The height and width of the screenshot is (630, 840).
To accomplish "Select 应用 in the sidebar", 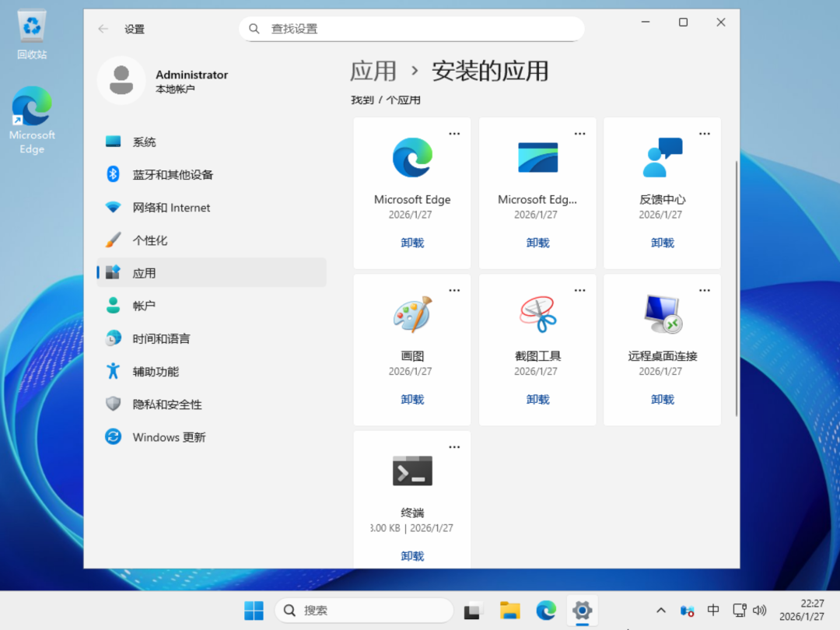I will click(212, 273).
